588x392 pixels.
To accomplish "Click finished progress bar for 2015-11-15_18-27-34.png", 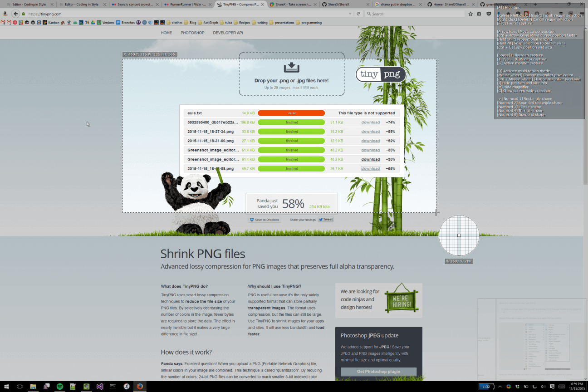I will [291, 132].
